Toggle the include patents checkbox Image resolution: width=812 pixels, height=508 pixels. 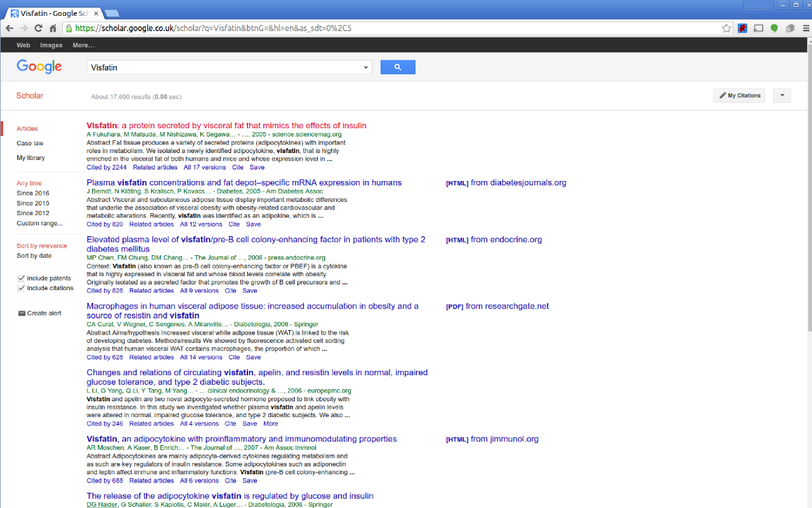[x=22, y=278]
